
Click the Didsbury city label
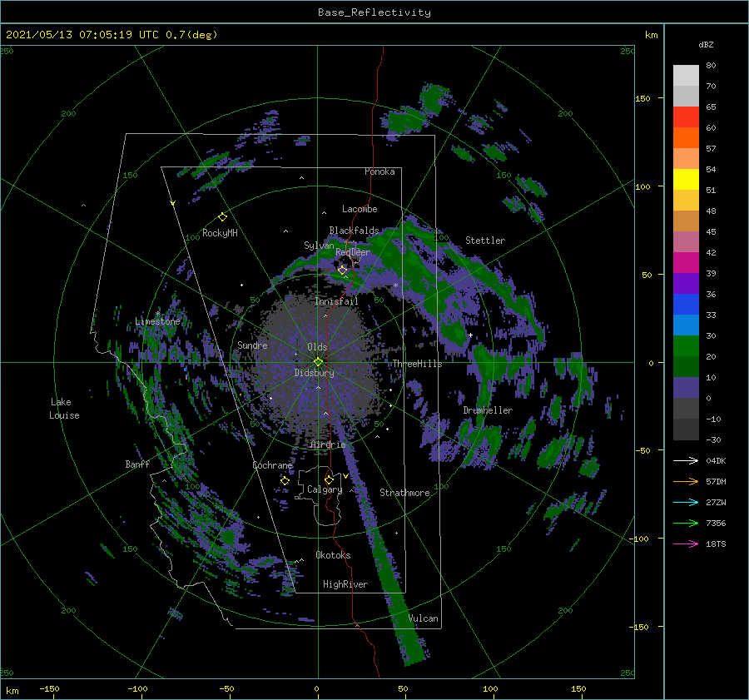coord(315,373)
